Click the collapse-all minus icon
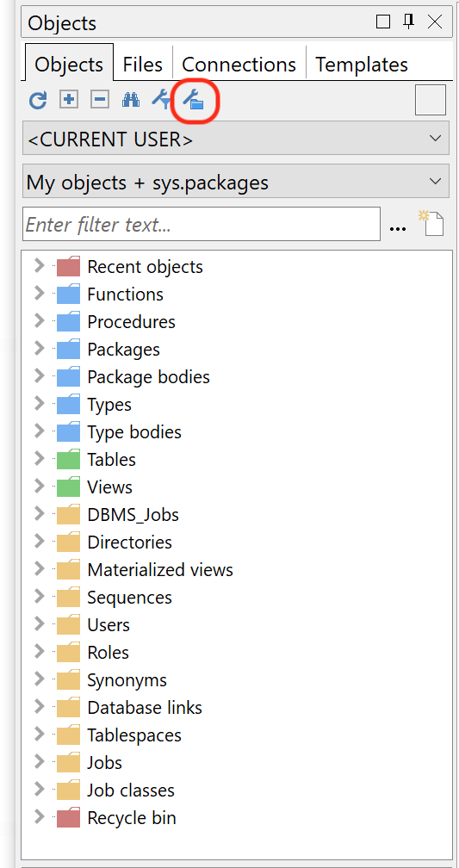459x868 pixels. [x=100, y=100]
